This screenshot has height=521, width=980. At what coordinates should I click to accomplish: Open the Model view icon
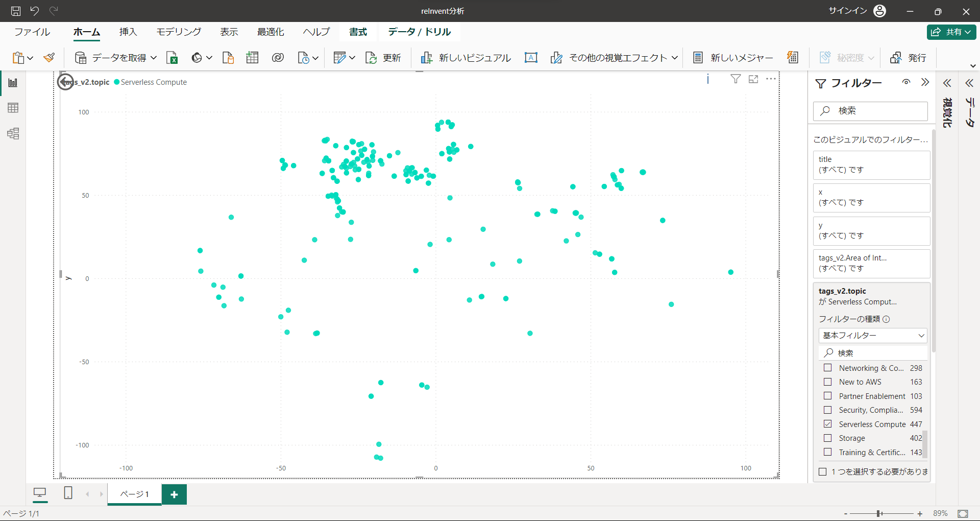[x=13, y=134]
